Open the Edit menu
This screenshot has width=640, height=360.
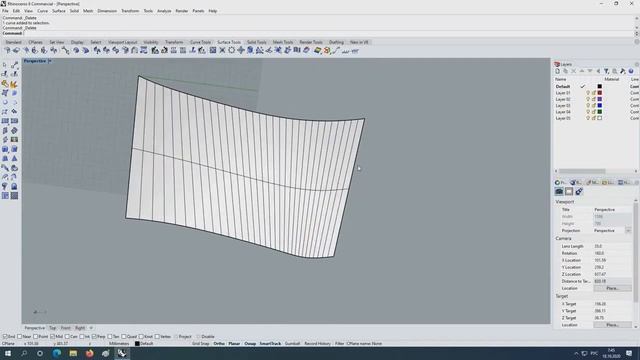[16, 11]
